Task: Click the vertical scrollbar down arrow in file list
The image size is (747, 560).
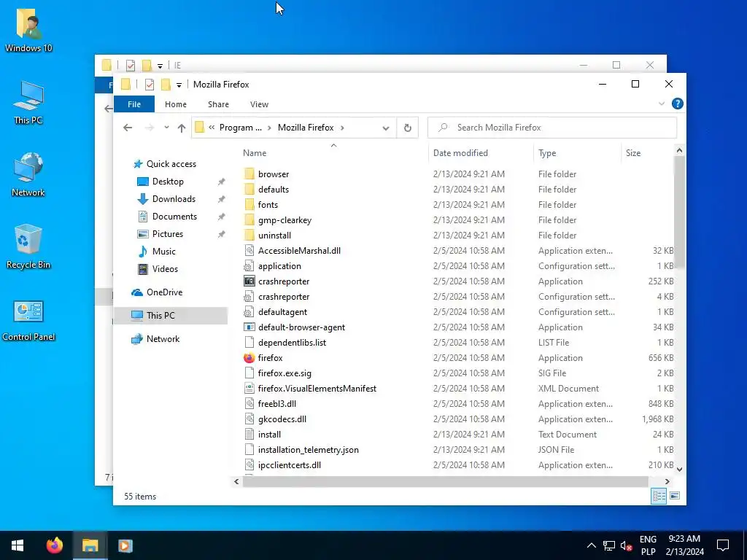Action: click(679, 469)
